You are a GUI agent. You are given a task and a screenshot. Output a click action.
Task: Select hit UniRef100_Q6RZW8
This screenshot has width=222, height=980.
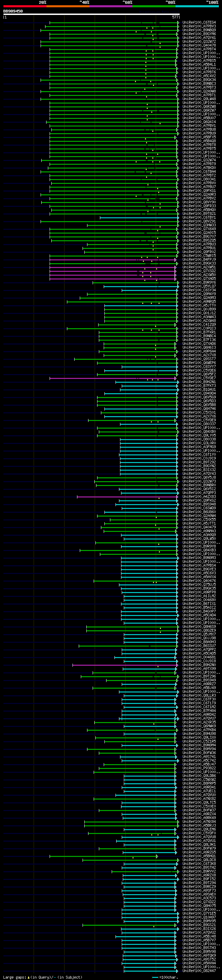[199, 106]
